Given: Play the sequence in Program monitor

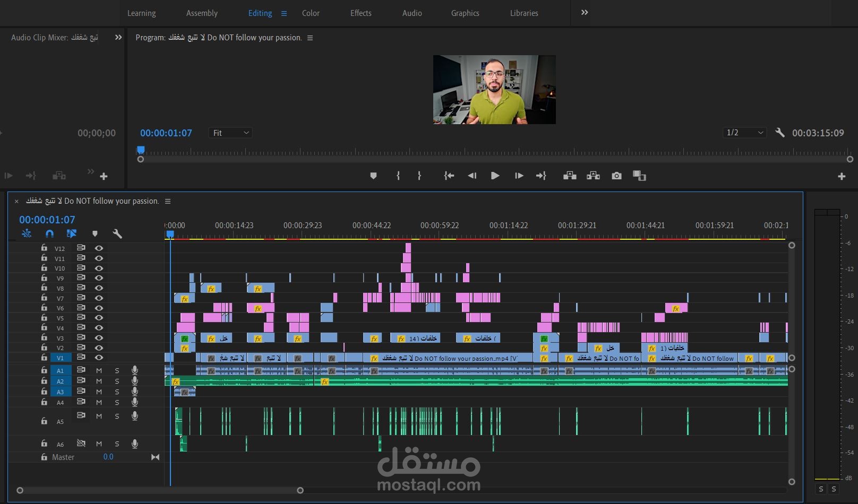Looking at the screenshot, I should coord(495,176).
